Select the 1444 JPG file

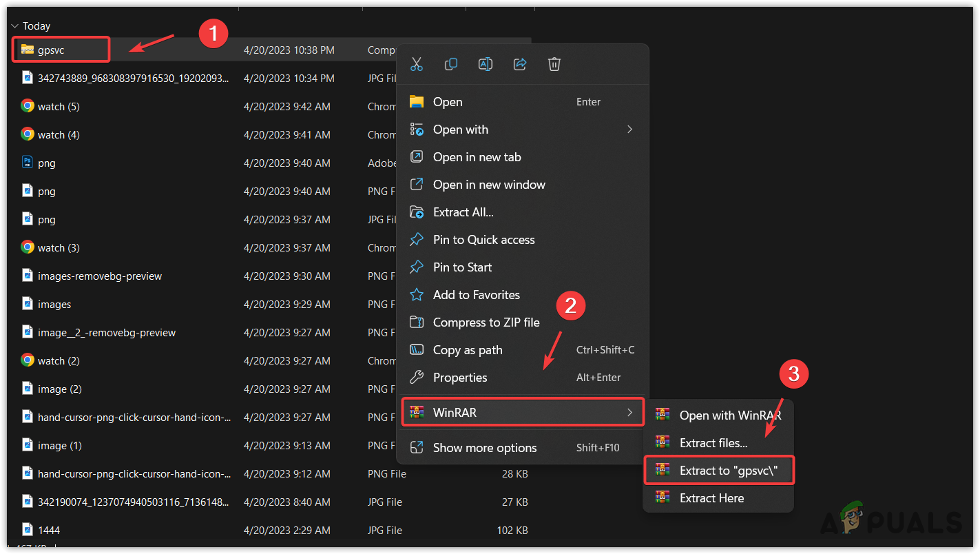click(49, 531)
